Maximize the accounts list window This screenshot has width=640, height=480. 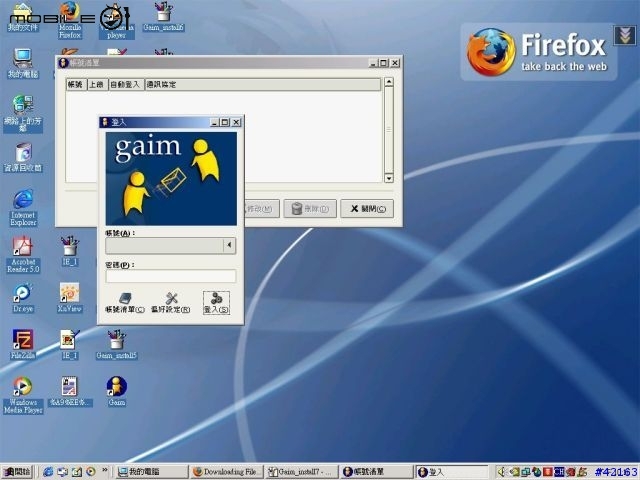384,63
